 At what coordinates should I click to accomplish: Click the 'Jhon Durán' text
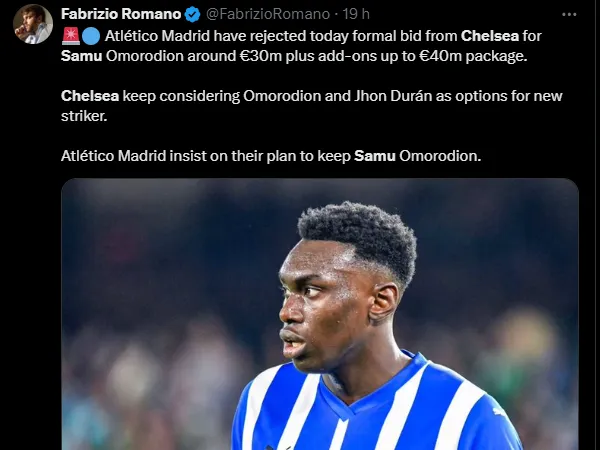[393, 96]
